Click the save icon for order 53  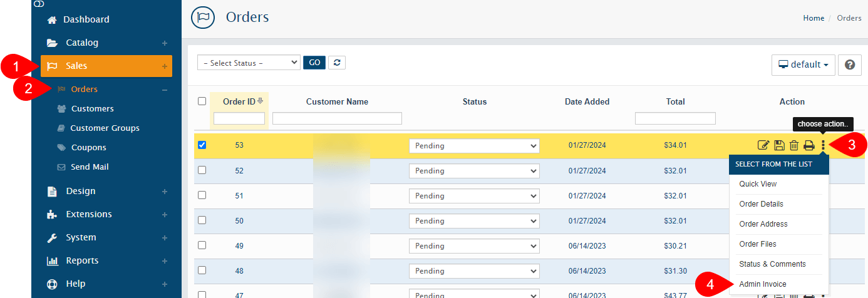pos(779,146)
